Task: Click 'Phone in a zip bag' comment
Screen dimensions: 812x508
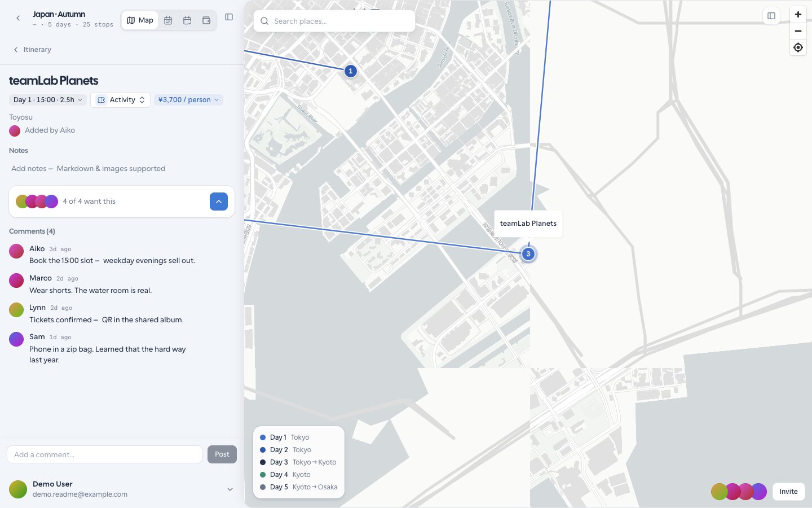Action: pyautogui.click(x=108, y=354)
